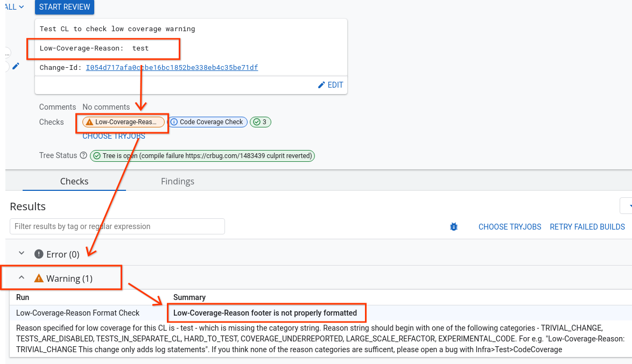Screen dimensions: 632x364
Task: Click the Error section exclamation icon
Action: click(x=39, y=254)
